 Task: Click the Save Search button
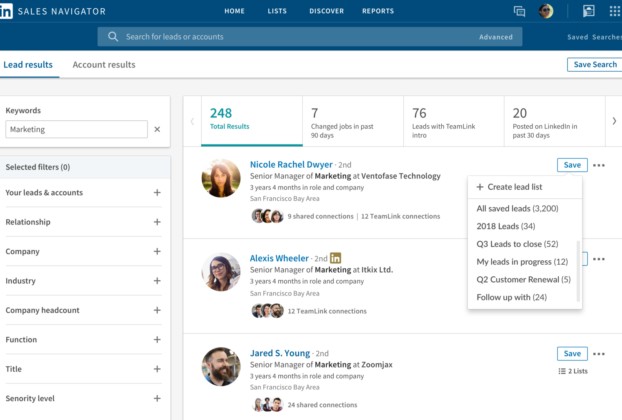pyautogui.click(x=595, y=64)
